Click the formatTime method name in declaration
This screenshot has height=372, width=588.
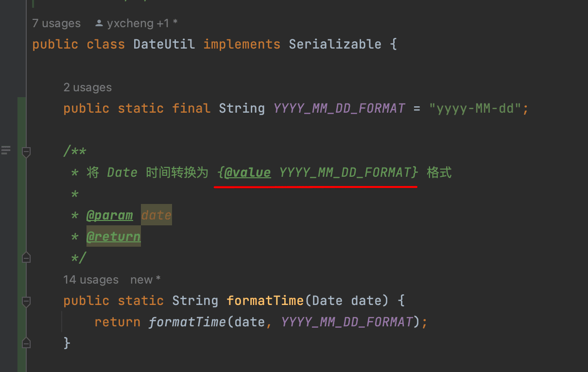click(x=265, y=301)
